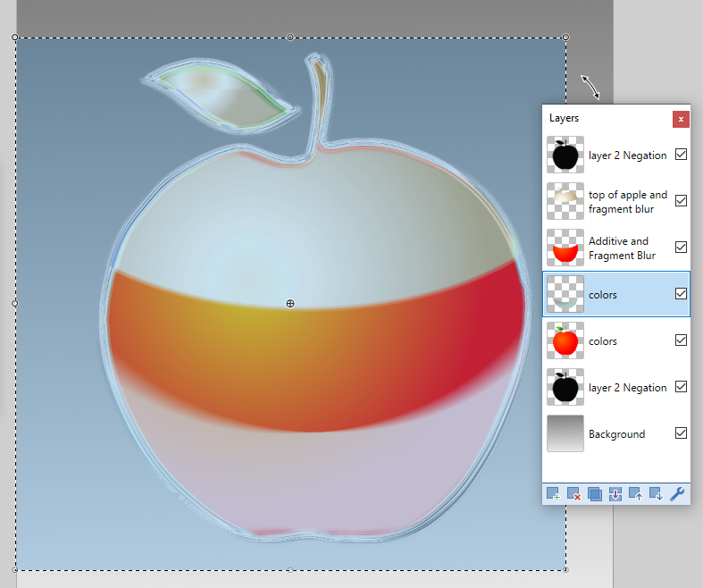Click the top of apple and fragment blur thumbnail
Image resolution: width=703 pixels, height=588 pixels.
point(565,201)
